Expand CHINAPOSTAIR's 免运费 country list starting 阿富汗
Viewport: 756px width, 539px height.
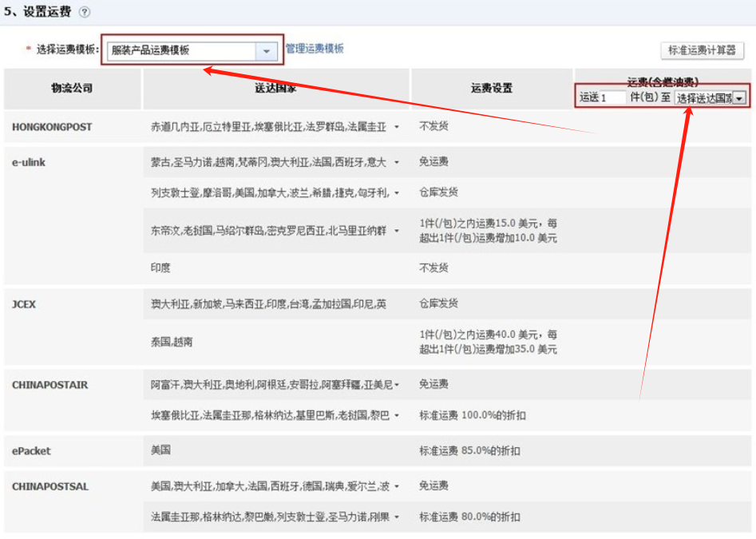tap(397, 384)
